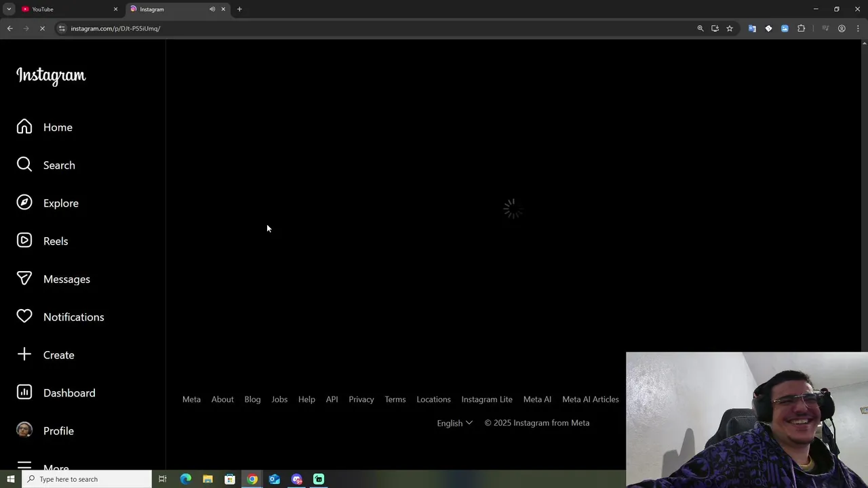Open Outlook from the taskbar
868x488 pixels.
point(274,479)
